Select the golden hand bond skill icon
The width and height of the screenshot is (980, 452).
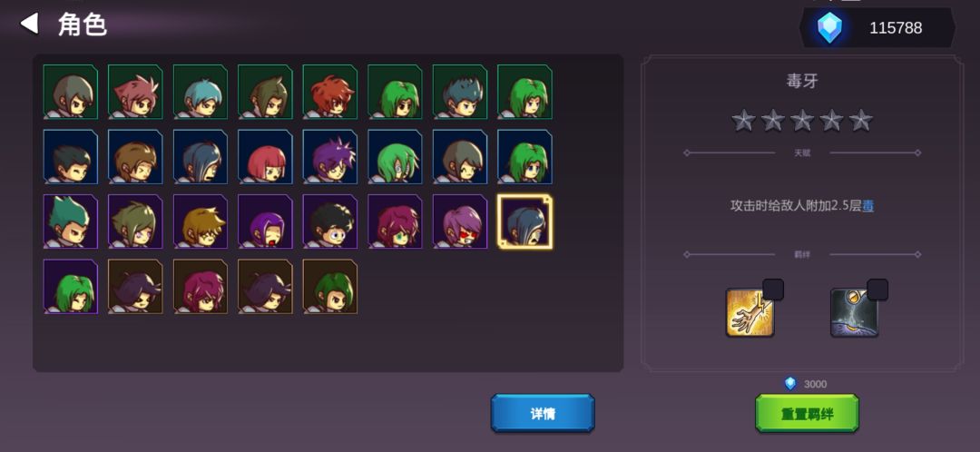pyautogui.click(x=750, y=312)
